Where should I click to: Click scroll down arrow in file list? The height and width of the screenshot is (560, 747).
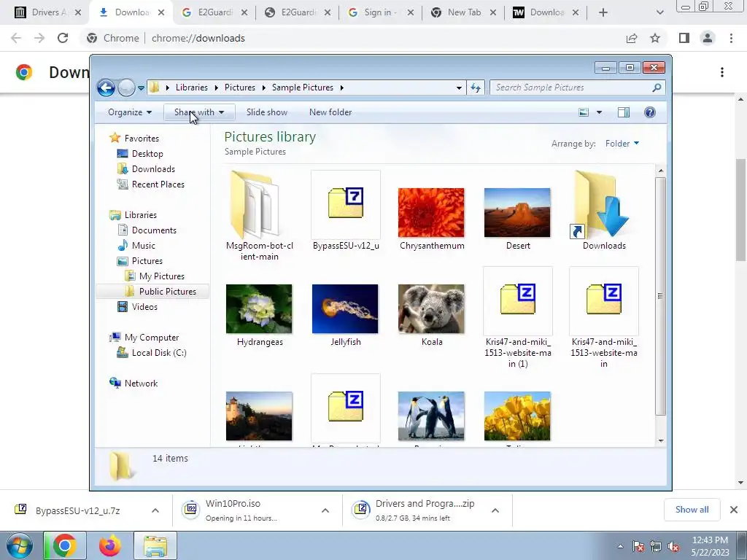(x=661, y=440)
